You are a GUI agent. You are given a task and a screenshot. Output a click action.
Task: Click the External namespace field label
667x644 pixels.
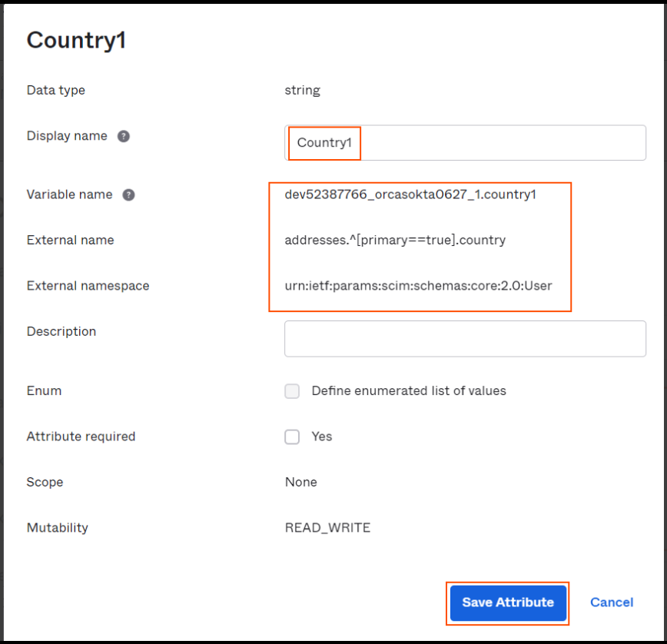[88, 285]
